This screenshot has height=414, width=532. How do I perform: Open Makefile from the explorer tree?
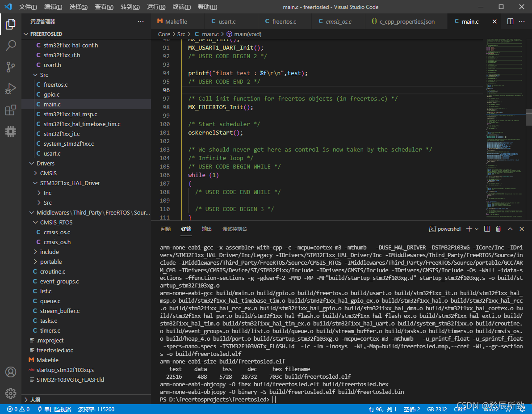pyautogui.click(x=47, y=360)
